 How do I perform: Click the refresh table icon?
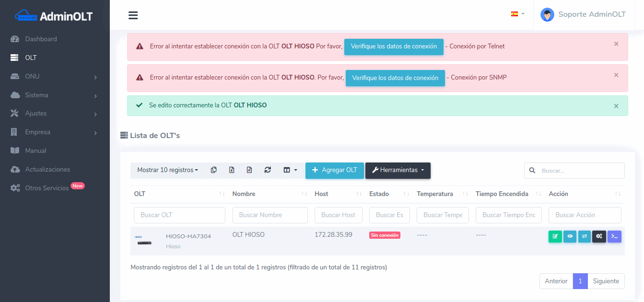(x=268, y=170)
